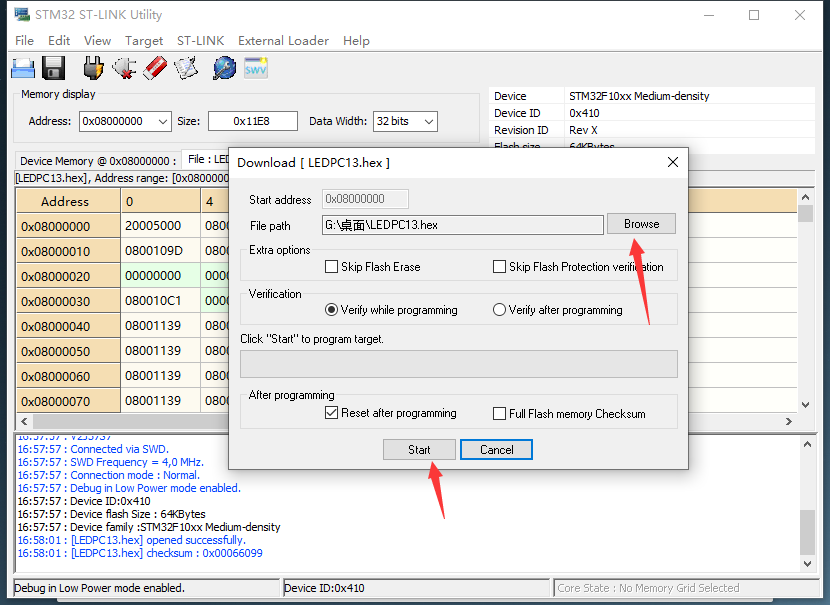Click memory grid scroll down arrow
Viewport: 830px width, 605px height.
(805, 405)
